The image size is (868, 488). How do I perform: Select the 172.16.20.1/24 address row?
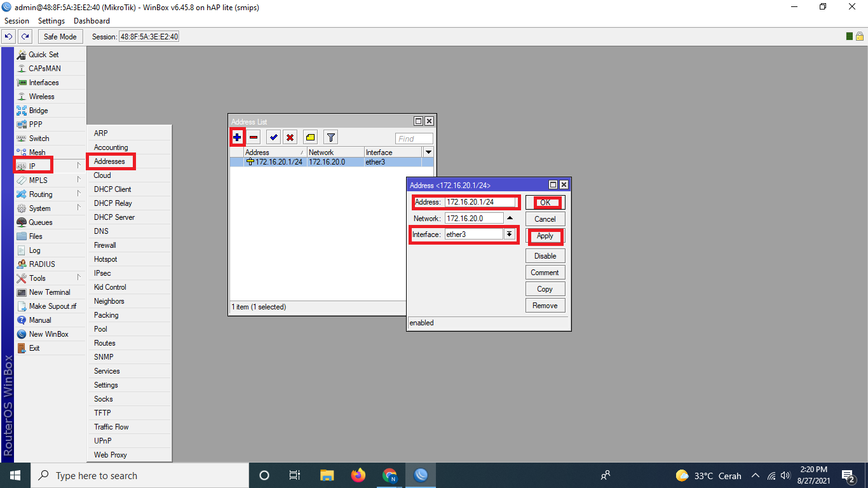332,162
